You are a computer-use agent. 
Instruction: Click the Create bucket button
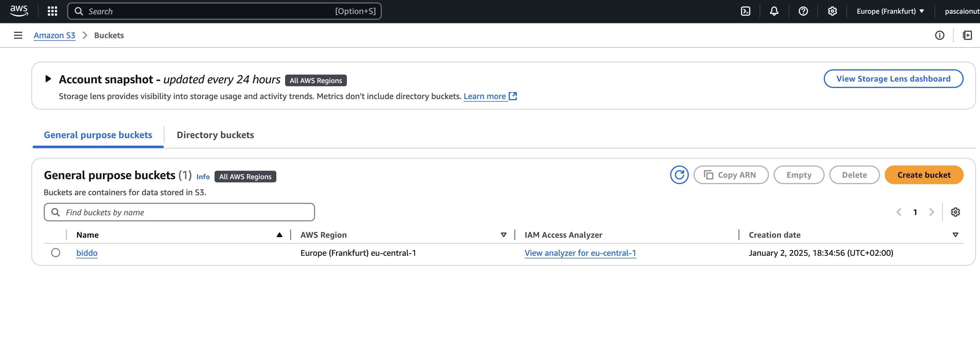click(x=924, y=175)
